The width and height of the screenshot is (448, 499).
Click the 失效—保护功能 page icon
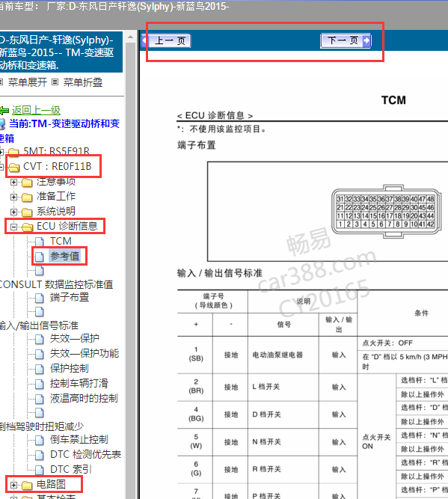click(40, 354)
